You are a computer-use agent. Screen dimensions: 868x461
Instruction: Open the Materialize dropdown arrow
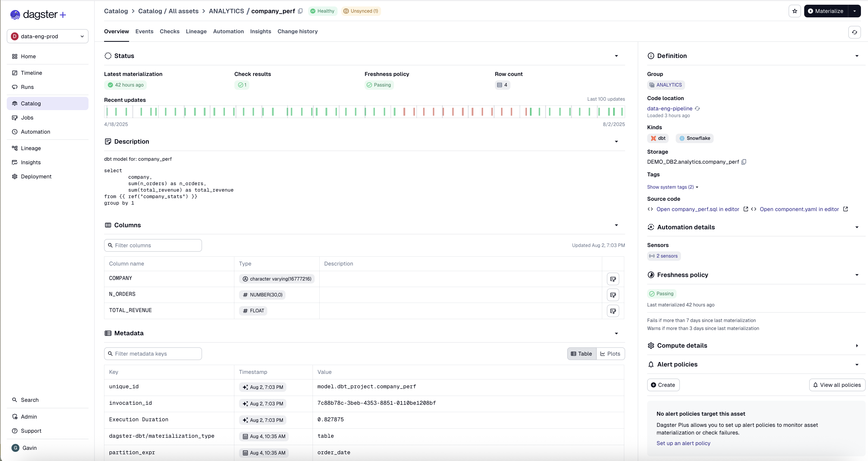[854, 11]
